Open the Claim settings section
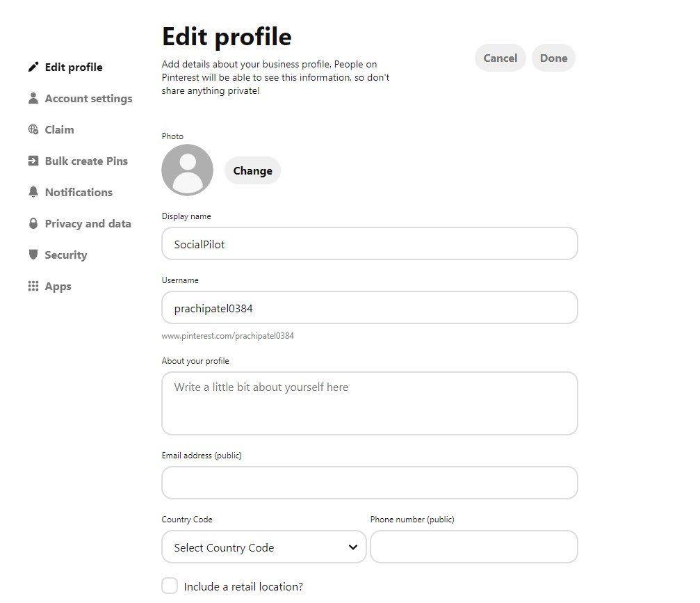 tap(59, 129)
